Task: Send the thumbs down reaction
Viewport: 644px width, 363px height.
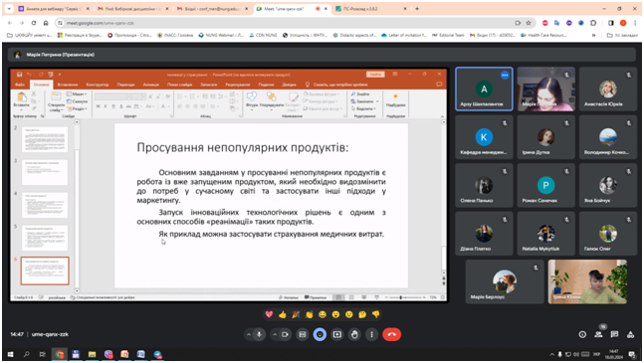Action: point(376,314)
